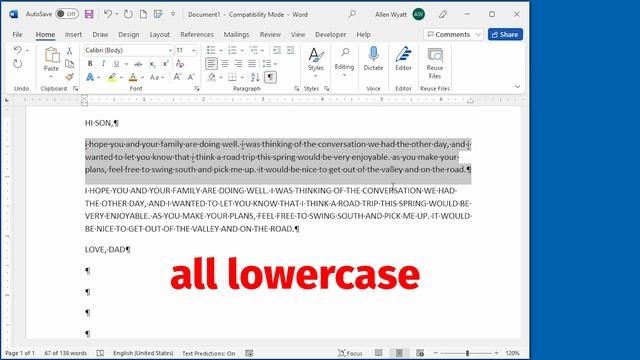Switch to the Insert tab
This screenshot has height=360, width=640.
pyautogui.click(x=73, y=35)
